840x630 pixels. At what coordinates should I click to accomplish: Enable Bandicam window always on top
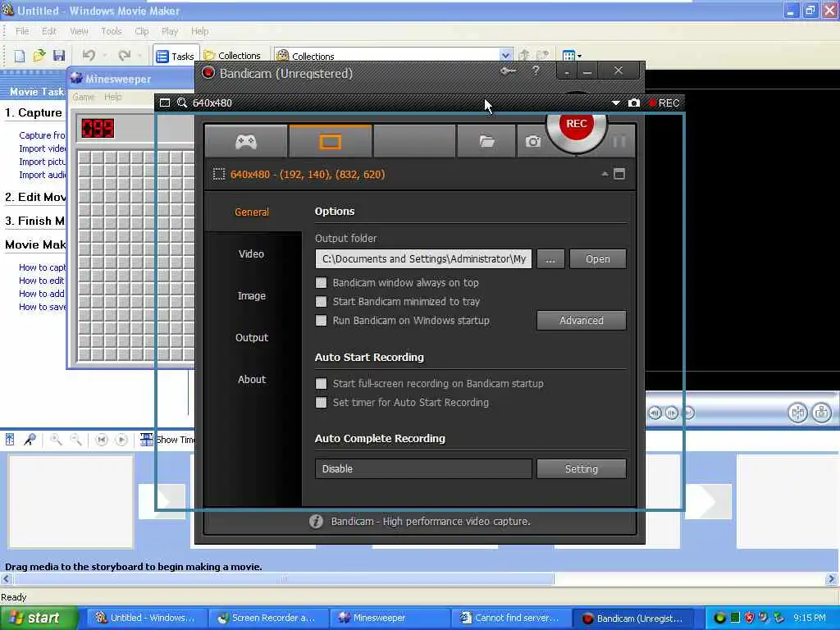pyautogui.click(x=321, y=283)
